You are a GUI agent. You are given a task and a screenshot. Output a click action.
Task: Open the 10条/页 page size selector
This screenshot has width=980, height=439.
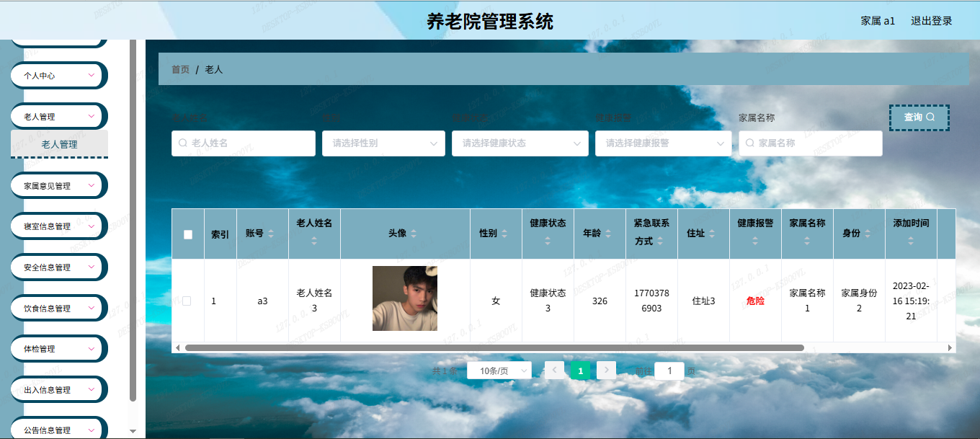pyautogui.click(x=499, y=371)
